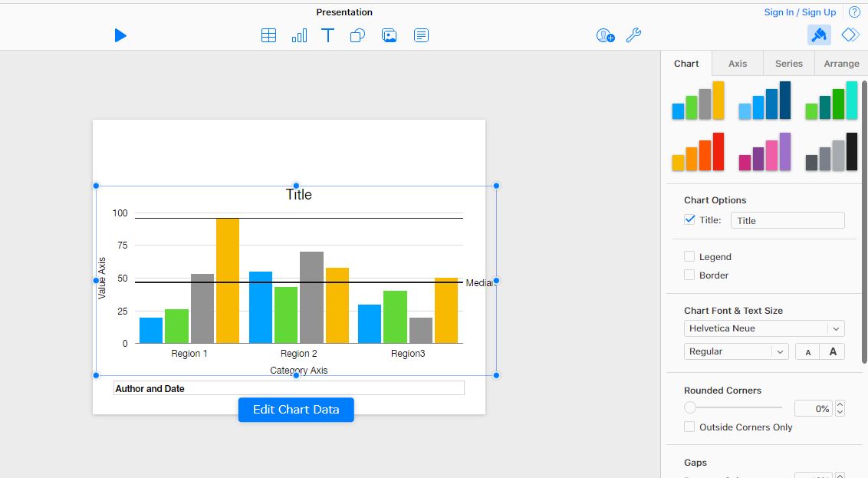Image resolution: width=868 pixels, height=478 pixels.
Task: Increase Rounded Corners percentage with stepper
Action: (x=840, y=404)
